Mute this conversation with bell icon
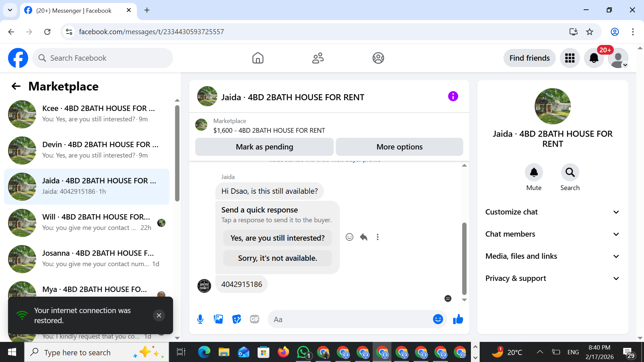644x362 pixels. pos(534,173)
